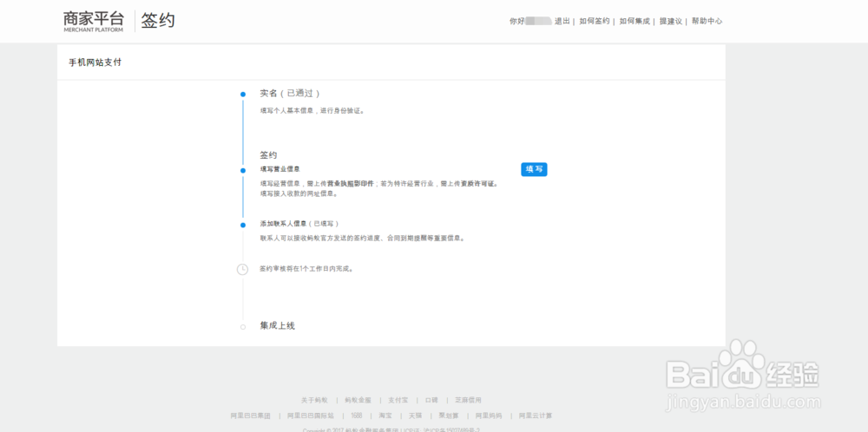Click the step dot beside 添加联系人信息
The height and width of the screenshot is (432, 868).
[x=242, y=226]
